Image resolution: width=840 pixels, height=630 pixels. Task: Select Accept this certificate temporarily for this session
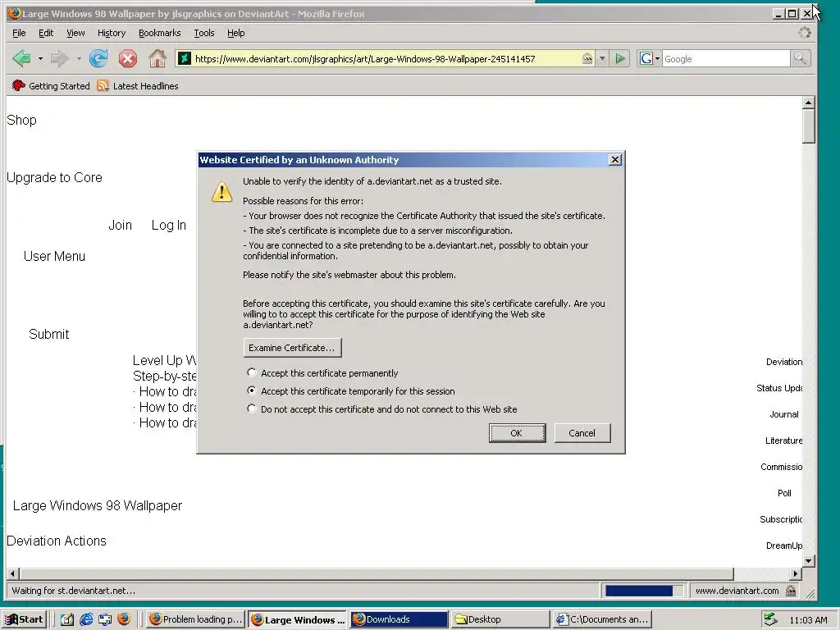(x=251, y=390)
